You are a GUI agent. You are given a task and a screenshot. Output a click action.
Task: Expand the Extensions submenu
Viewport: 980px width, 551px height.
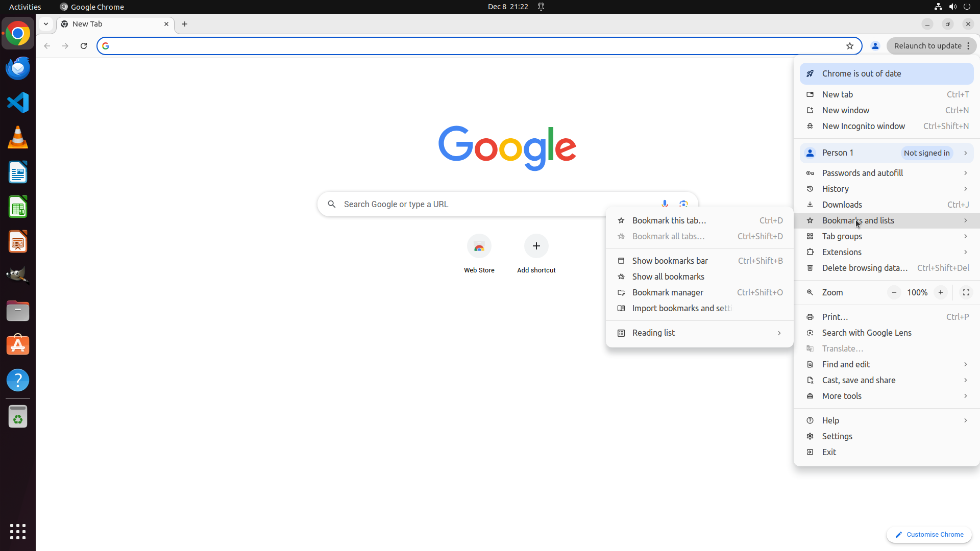[887, 252]
